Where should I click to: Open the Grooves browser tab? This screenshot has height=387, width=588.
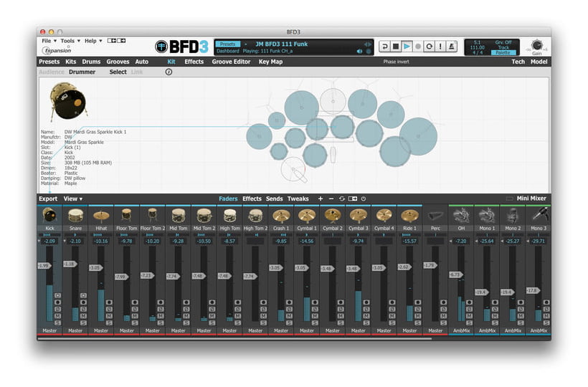(x=118, y=62)
